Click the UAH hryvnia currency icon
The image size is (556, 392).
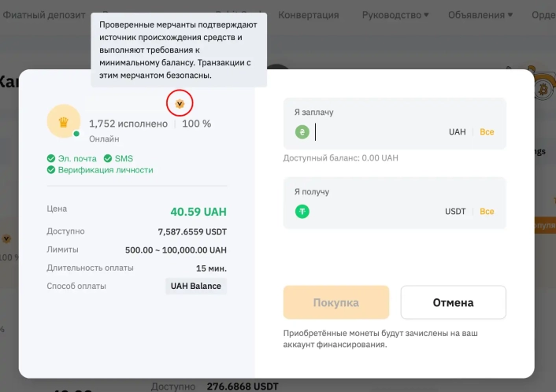coord(302,132)
